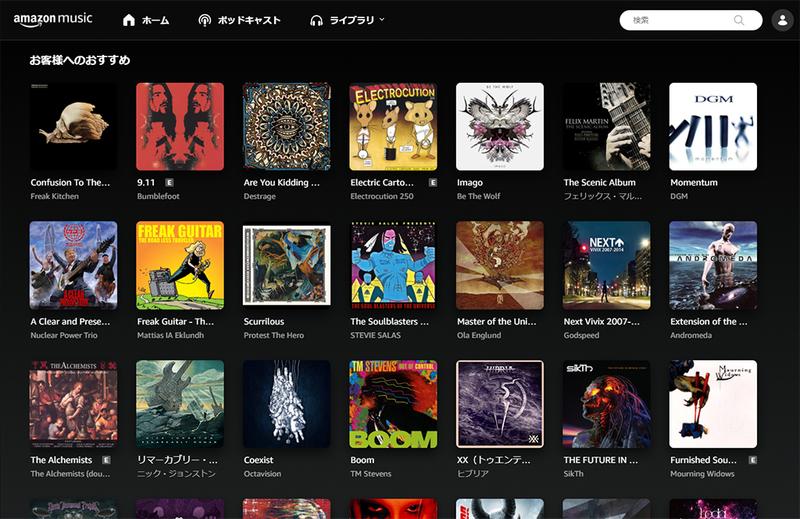Viewport: 800px width, 519px height.
Task: Open TM Stevens Boom album cover
Action: (393, 404)
